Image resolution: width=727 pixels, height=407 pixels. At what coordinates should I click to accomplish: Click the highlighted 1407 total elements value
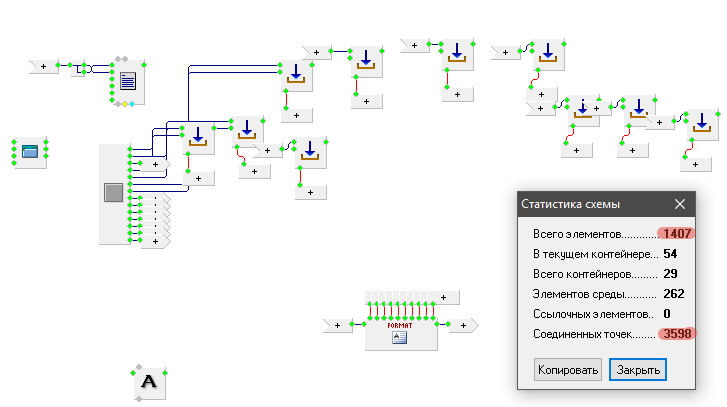676,233
